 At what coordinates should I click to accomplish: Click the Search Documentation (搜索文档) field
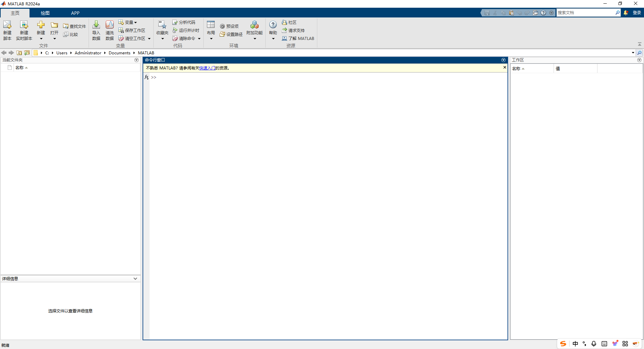(x=585, y=13)
